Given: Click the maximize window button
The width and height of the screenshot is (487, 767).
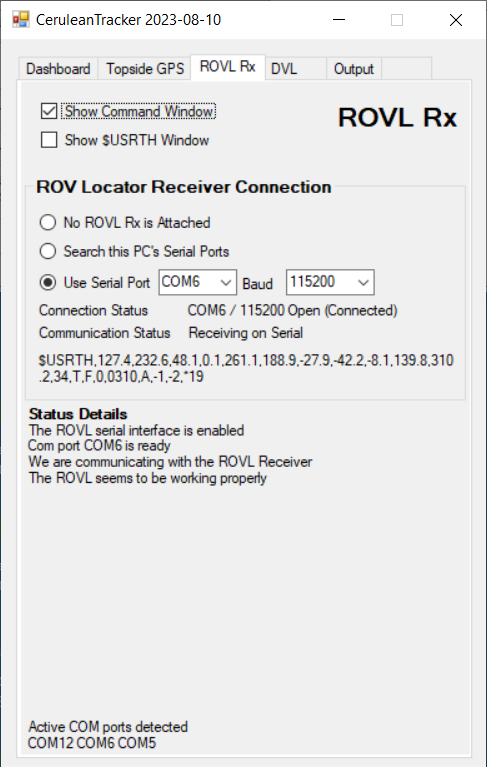Looking at the screenshot, I should pos(397,20).
